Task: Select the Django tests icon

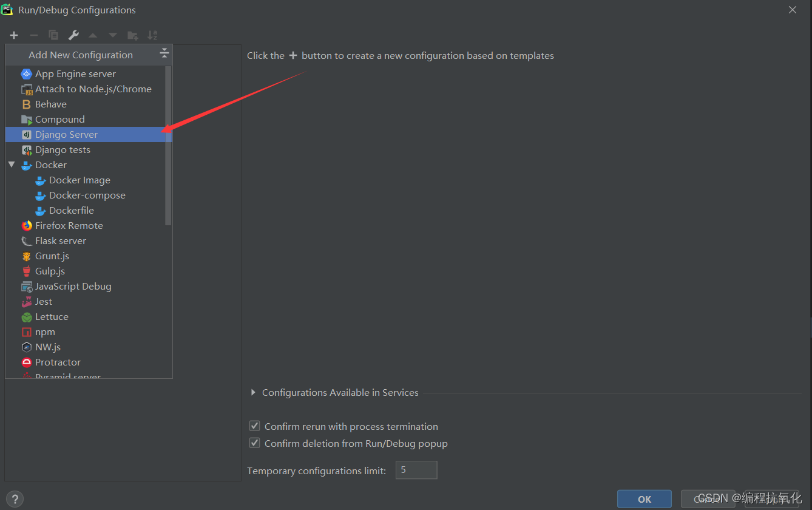Action: pyautogui.click(x=27, y=150)
